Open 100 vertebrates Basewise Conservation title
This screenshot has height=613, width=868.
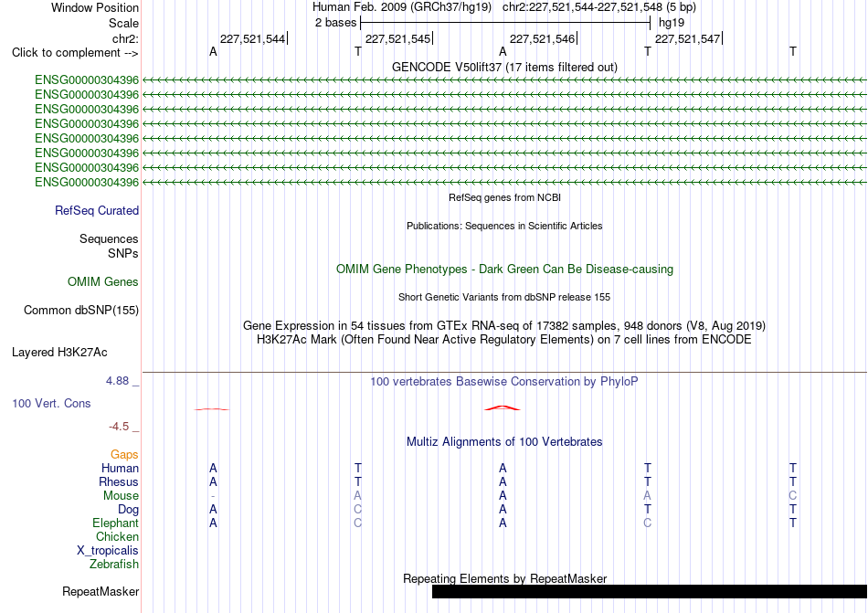click(x=504, y=381)
